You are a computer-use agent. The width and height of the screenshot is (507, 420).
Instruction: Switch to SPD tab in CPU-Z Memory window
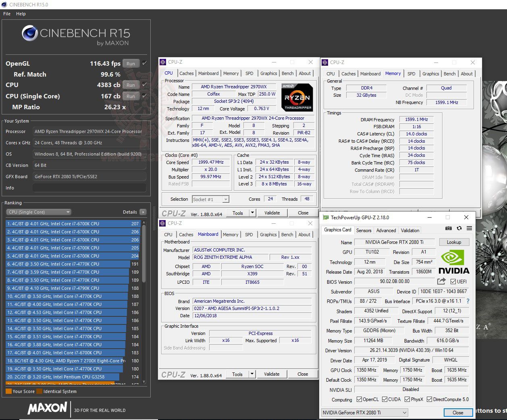(x=411, y=74)
